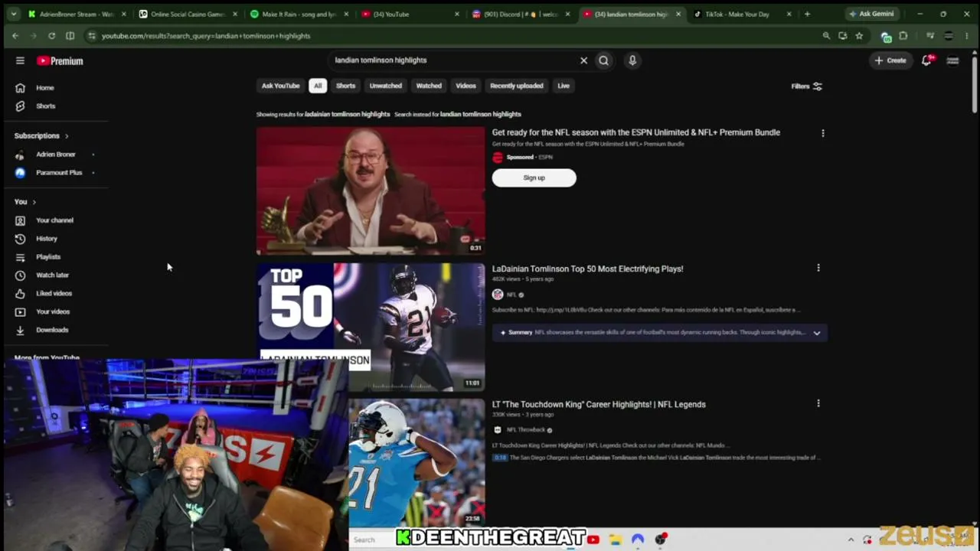Image resolution: width=980 pixels, height=551 pixels.
Task: Open NFL Throwback channel link
Action: pos(526,430)
